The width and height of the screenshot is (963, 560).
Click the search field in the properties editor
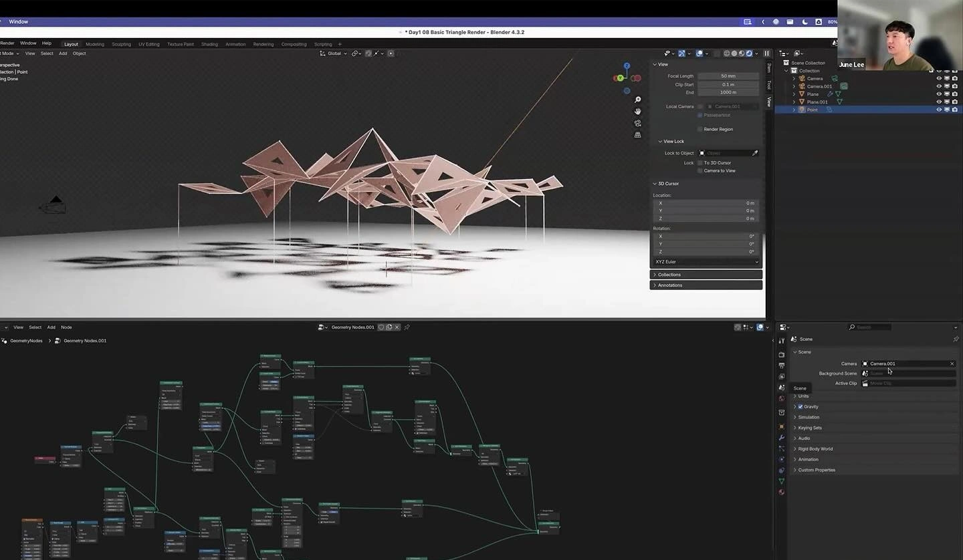(x=869, y=327)
